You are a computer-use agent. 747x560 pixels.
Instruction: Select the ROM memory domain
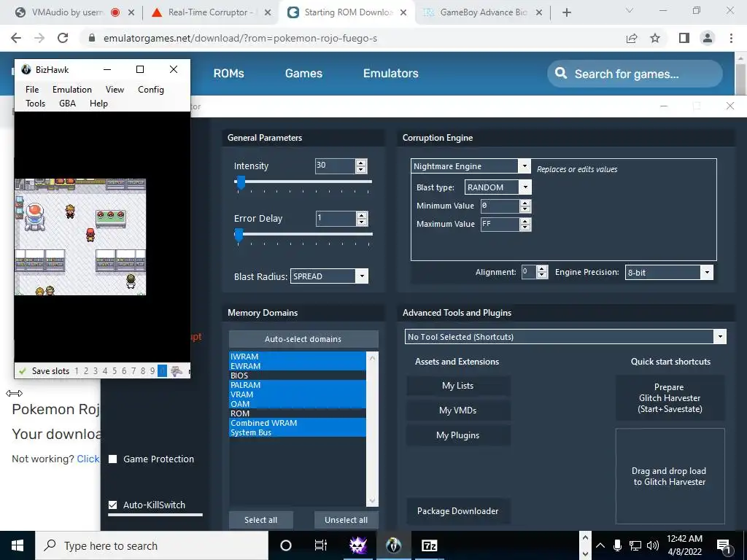[x=298, y=413]
